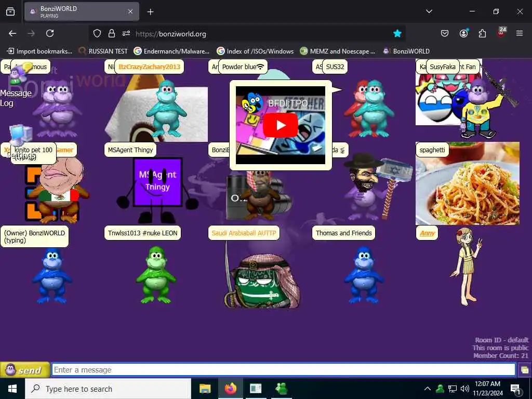This screenshot has height=399, width=532.
Task: Select Anny name tag
Action: pos(427,233)
